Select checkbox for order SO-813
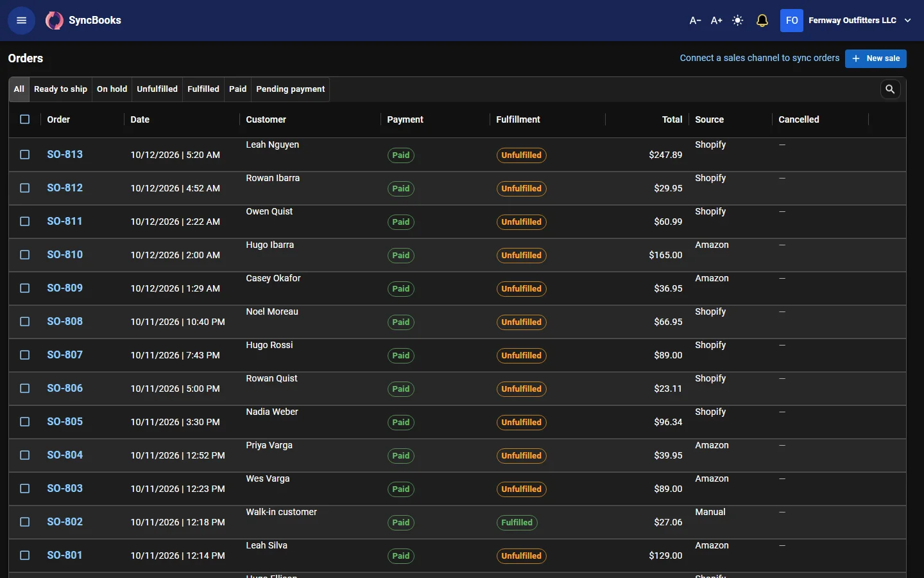Screen dimensions: 924x578 (25, 155)
